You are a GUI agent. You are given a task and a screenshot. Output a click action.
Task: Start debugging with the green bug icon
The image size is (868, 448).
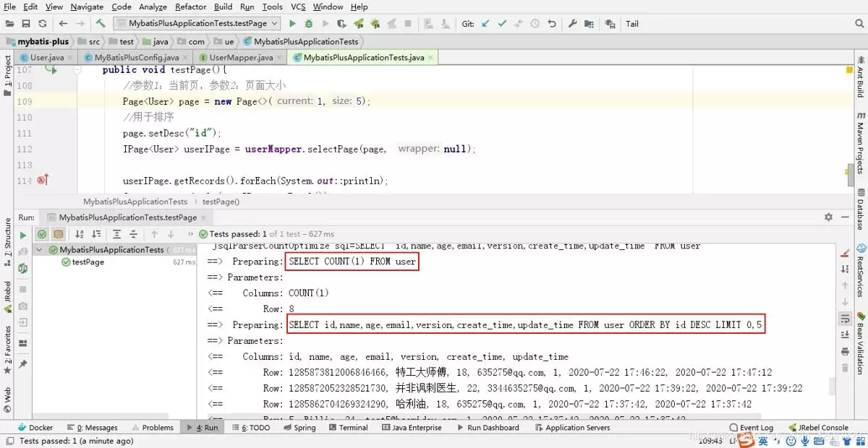point(310,24)
